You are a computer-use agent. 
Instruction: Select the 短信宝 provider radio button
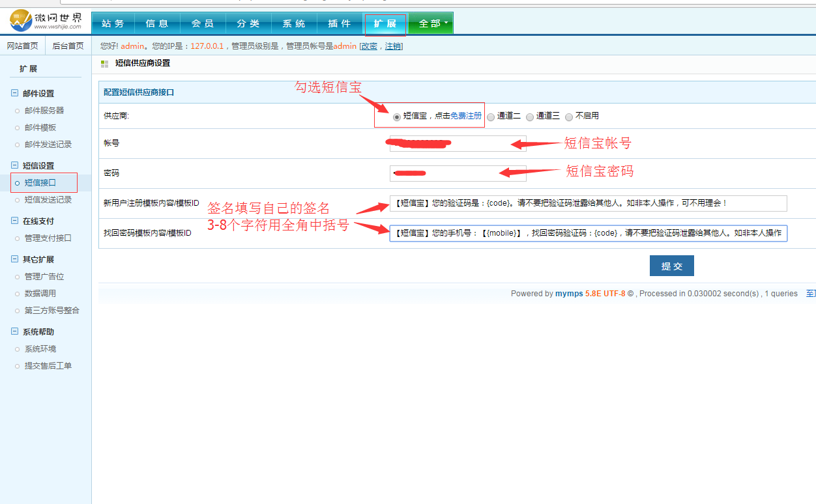click(397, 117)
